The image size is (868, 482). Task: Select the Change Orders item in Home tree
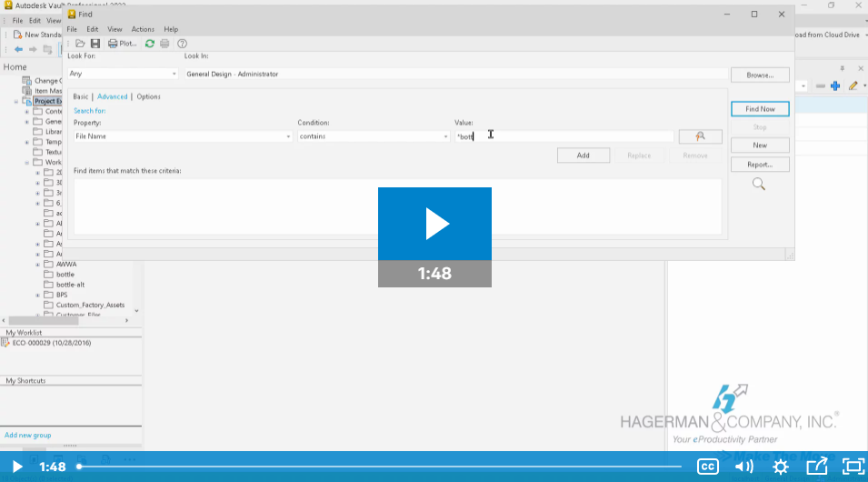coord(48,81)
